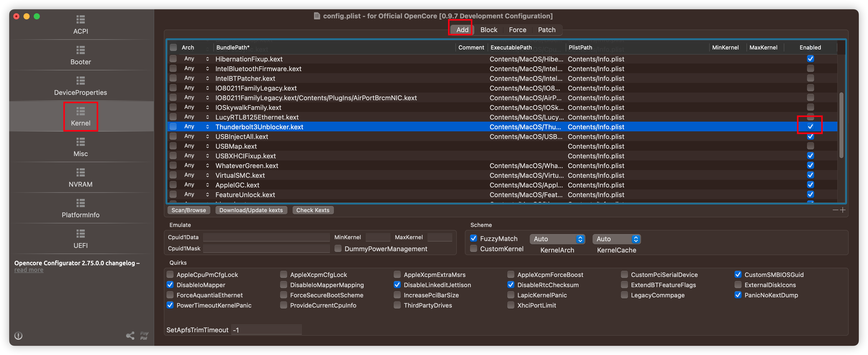
Task: Open the KernelArch Auto dropdown
Action: pyautogui.click(x=557, y=239)
